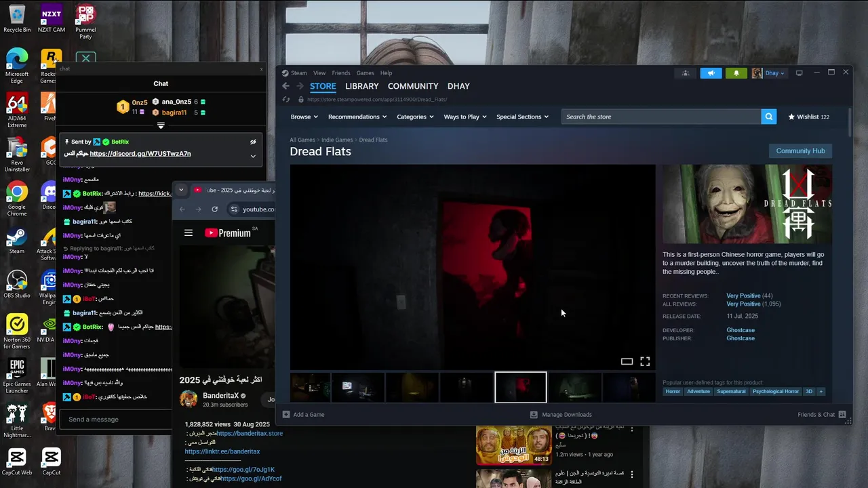The image size is (868, 488).
Task: Show more tags with the plus button
Action: 821,391
